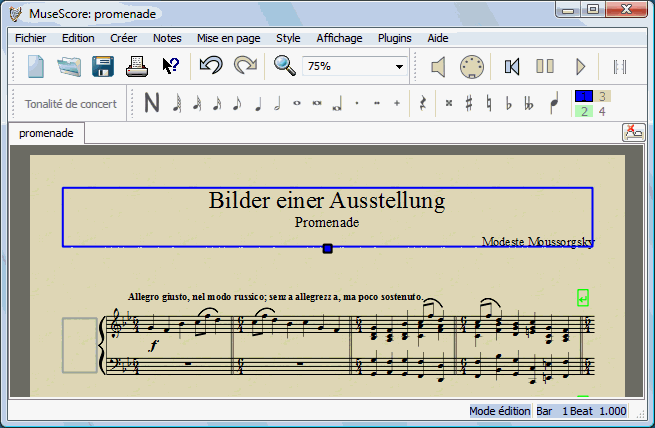The height and width of the screenshot is (428, 655).
Task: Click blue frame resize handle
Action: 328,249
